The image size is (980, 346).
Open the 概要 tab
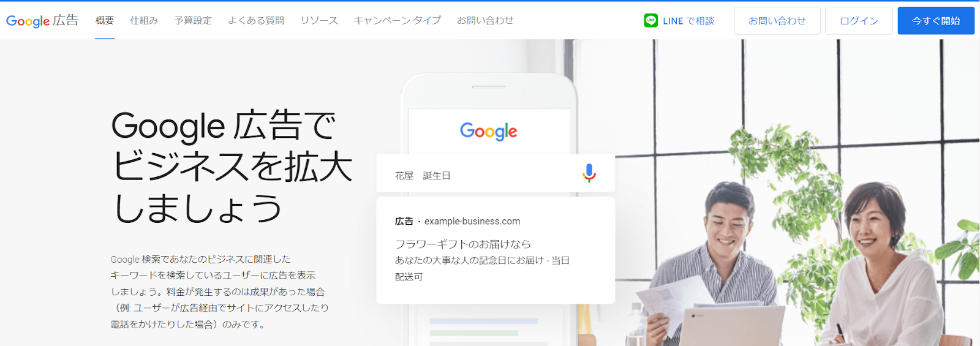coord(105,20)
